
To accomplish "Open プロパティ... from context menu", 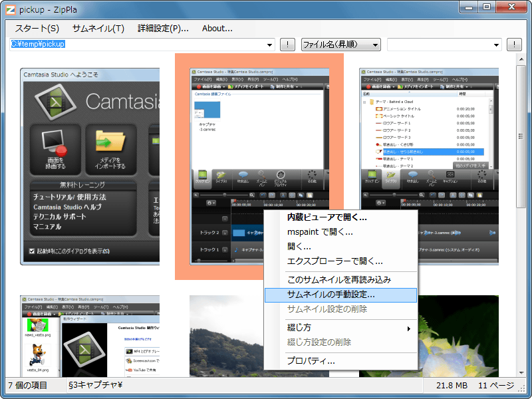I will tap(340, 361).
